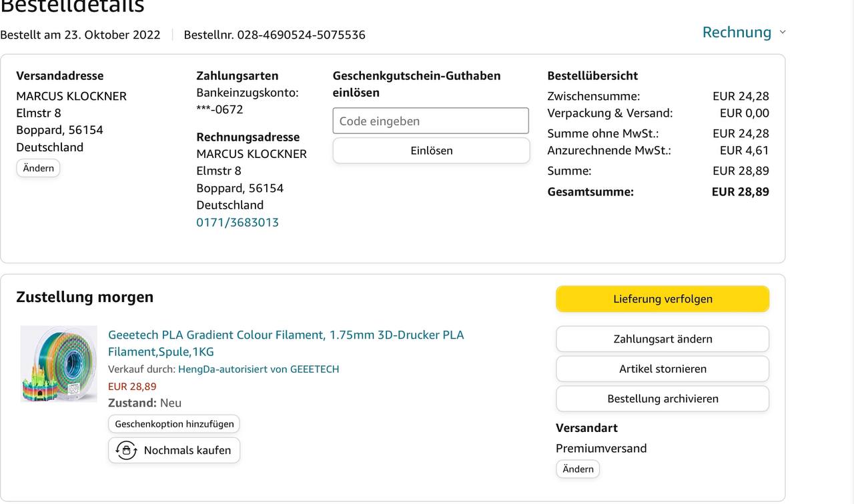Visit seller HengDa-autorisiert von GEEETECH
Viewport: 854px width, 504px height.
[x=258, y=369]
